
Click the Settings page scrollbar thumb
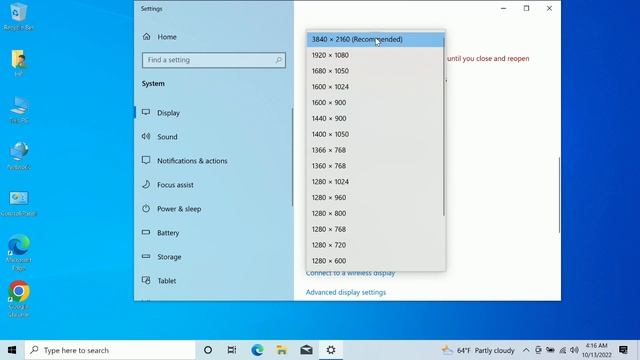pyautogui.click(x=559, y=195)
